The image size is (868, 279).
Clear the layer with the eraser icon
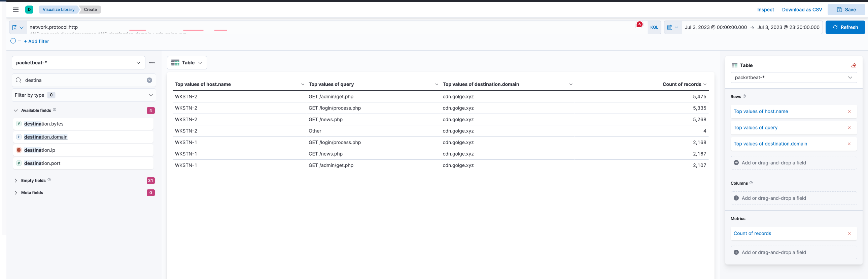tap(853, 65)
